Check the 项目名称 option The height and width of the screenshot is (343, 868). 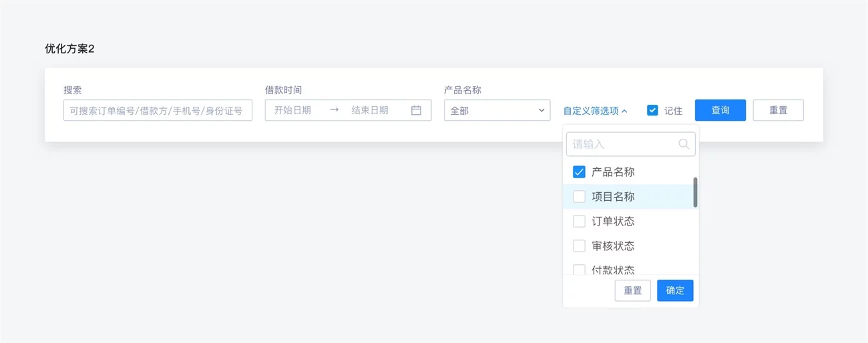tap(579, 197)
